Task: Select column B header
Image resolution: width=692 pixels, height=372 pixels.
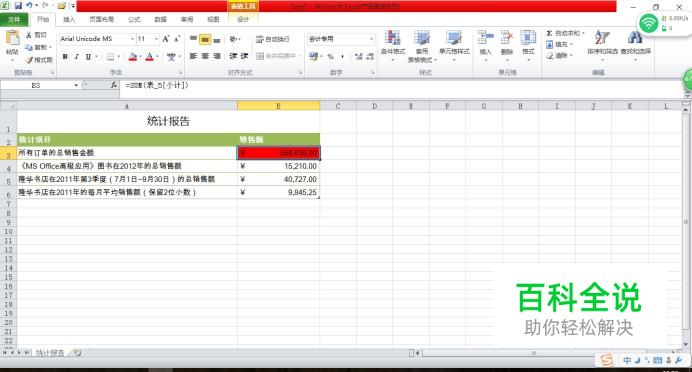Action: (278, 106)
